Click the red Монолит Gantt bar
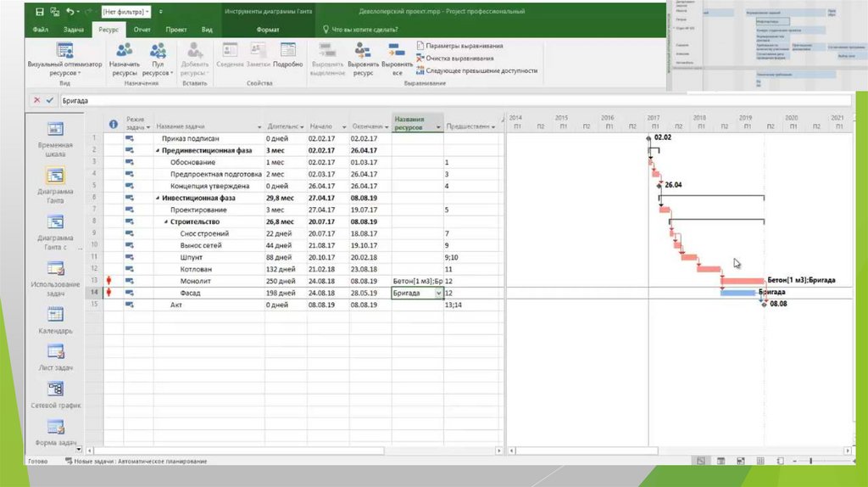Screen dimensions: 868x487 tap(743, 281)
